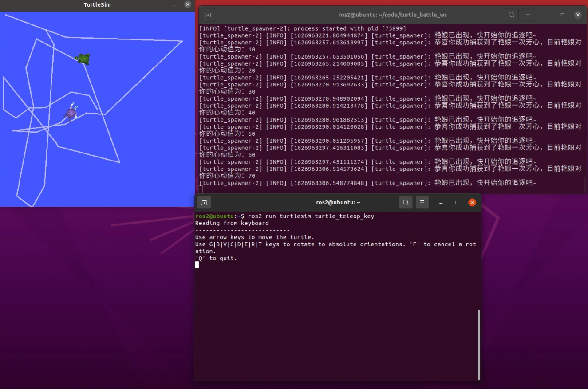The image size is (588, 389).
Task: Minimize the TurtleSim window
Action: pos(175,4)
